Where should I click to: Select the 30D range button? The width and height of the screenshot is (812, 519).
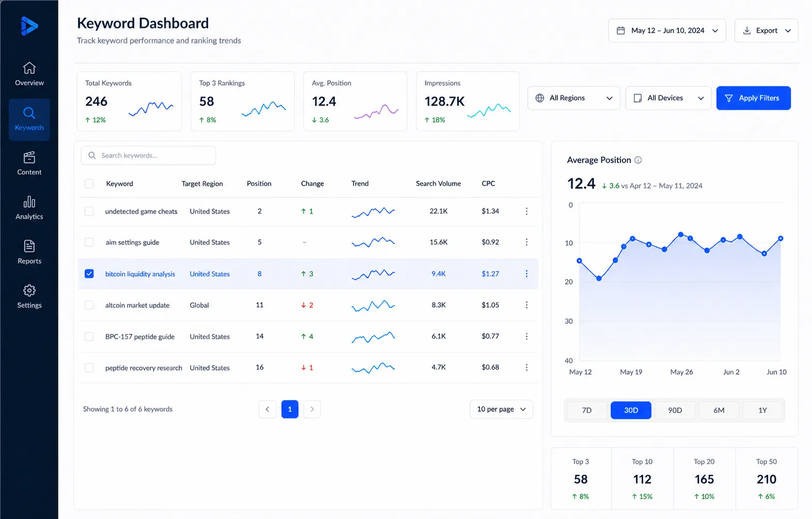(x=631, y=410)
